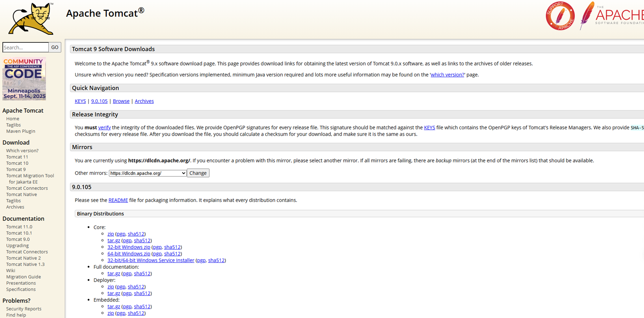Download the 32-bit Windows zip

[x=129, y=247]
